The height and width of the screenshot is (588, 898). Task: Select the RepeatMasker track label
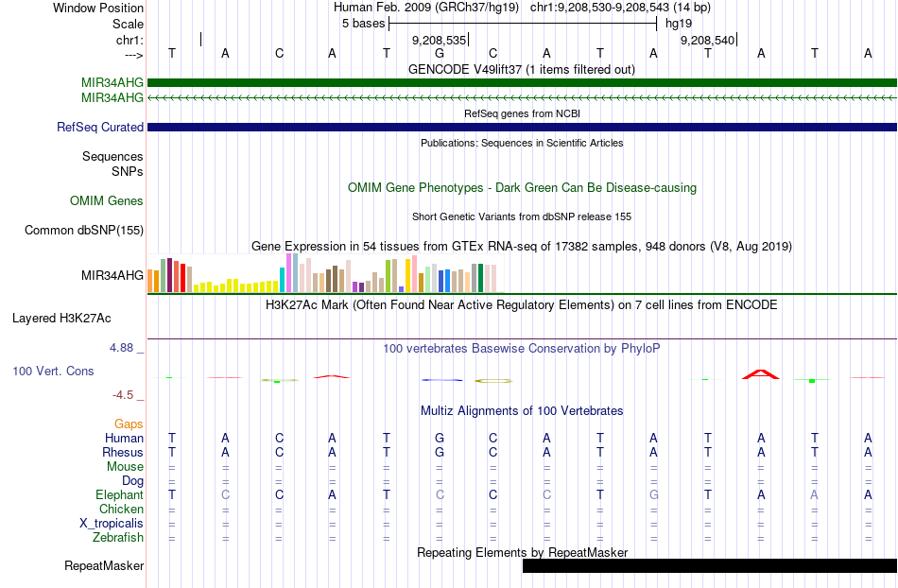pyautogui.click(x=104, y=565)
